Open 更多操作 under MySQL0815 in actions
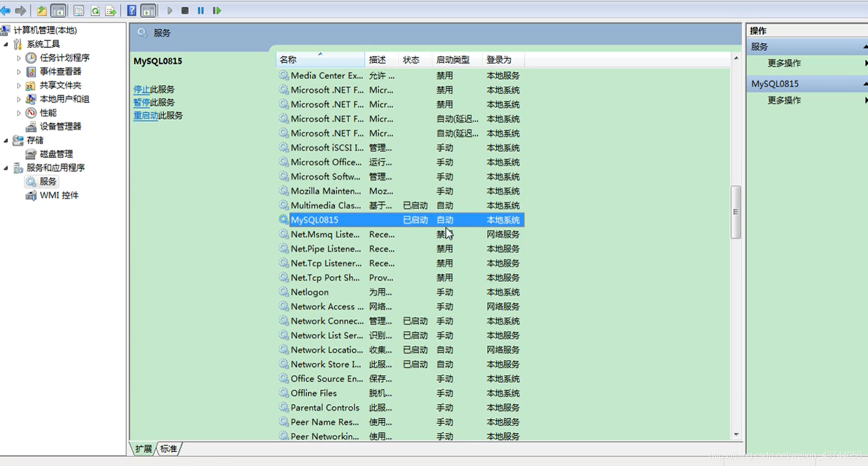Image resolution: width=868 pixels, height=466 pixels. pyautogui.click(x=784, y=100)
